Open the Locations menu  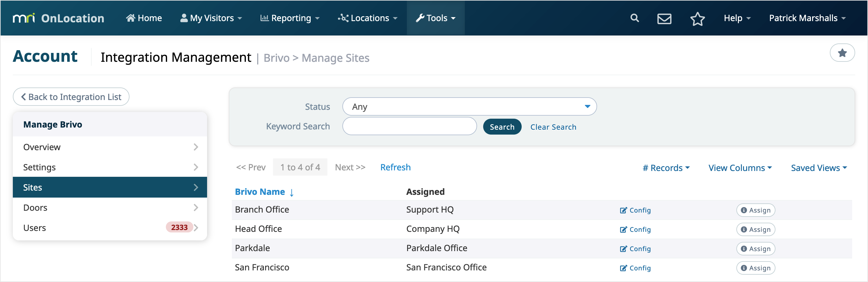coord(367,18)
